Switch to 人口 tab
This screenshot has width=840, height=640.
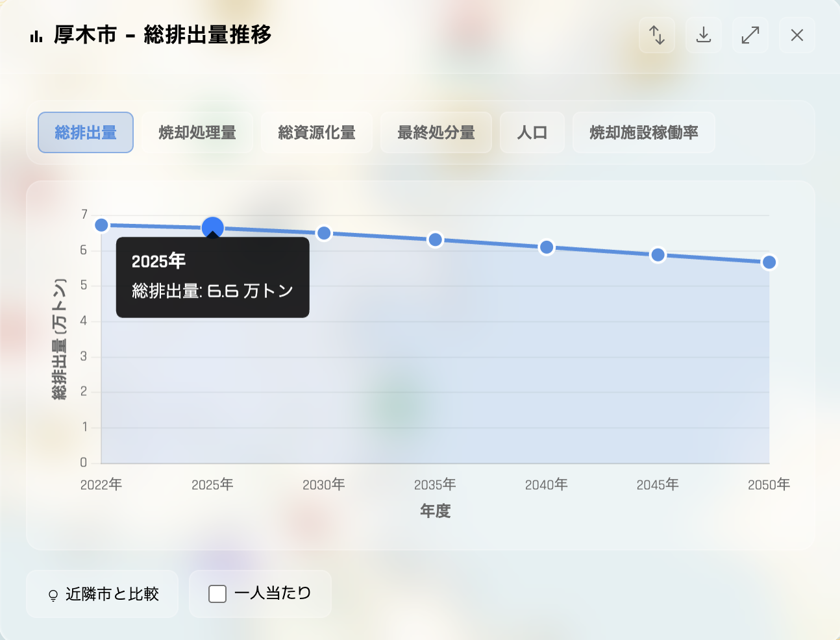click(532, 132)
